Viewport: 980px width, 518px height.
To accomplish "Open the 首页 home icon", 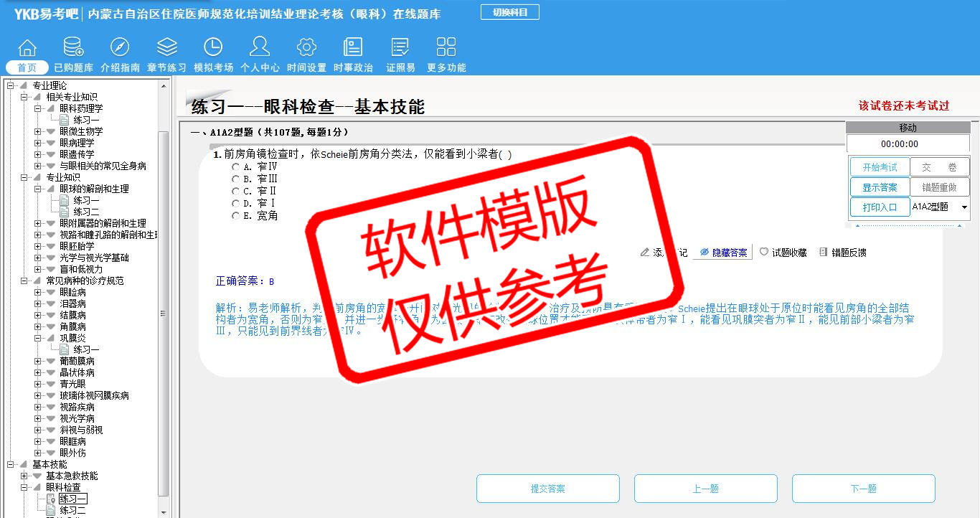I will pyautogui.click(x=27, y=48).
